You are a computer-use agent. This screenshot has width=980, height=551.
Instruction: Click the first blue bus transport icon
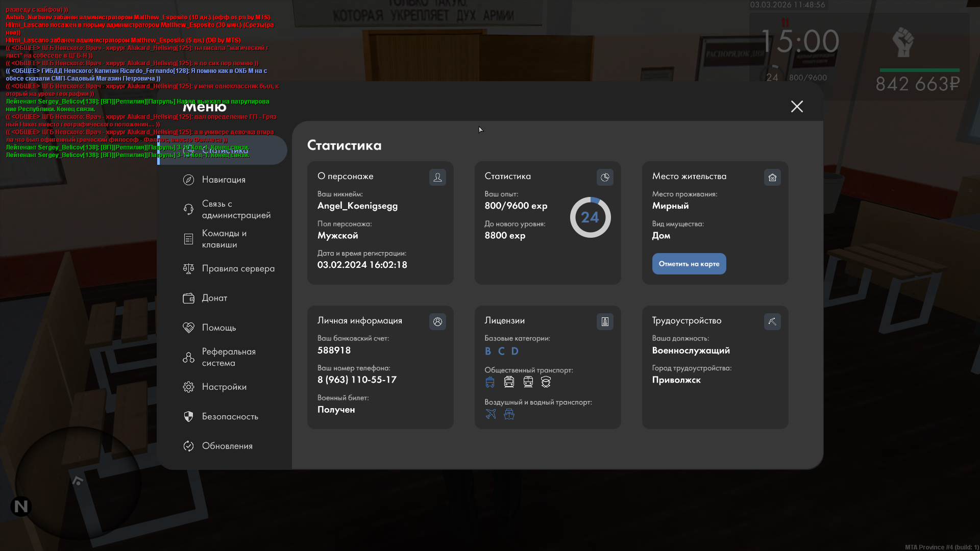point(490,382)
